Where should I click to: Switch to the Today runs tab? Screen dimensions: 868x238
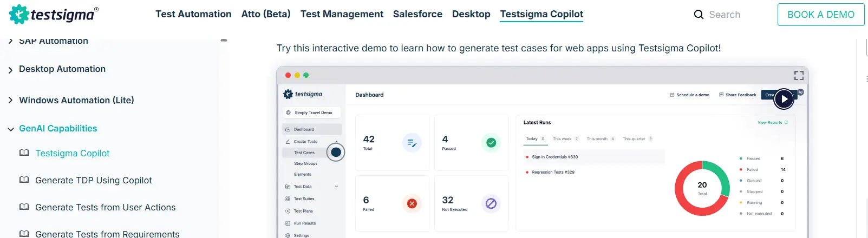pyautogui.click(x=535, y=139)
